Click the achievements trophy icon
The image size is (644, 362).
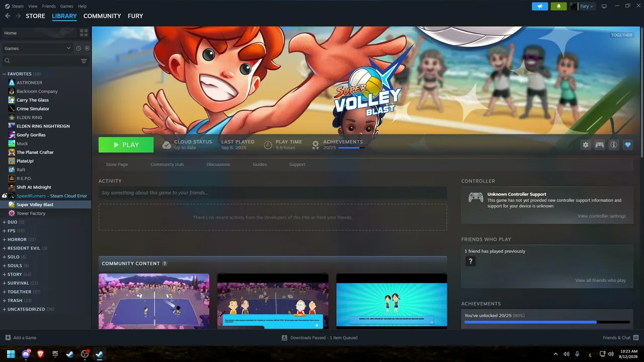315,145
